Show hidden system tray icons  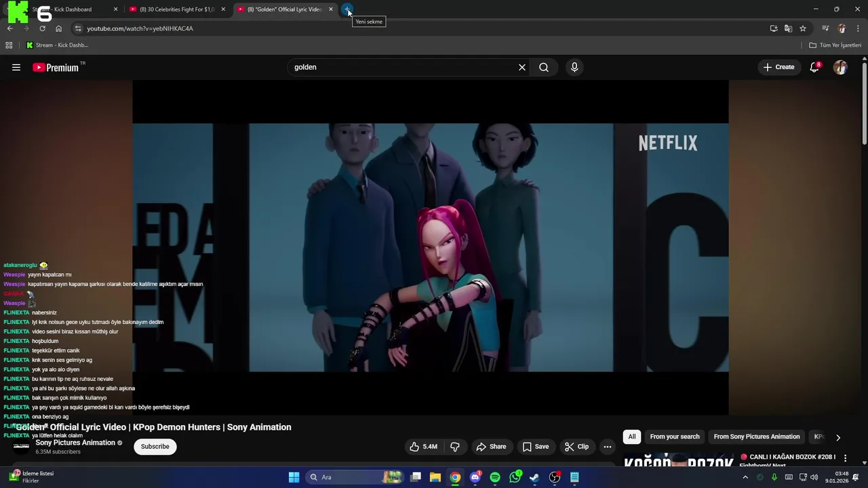(745, 477)
